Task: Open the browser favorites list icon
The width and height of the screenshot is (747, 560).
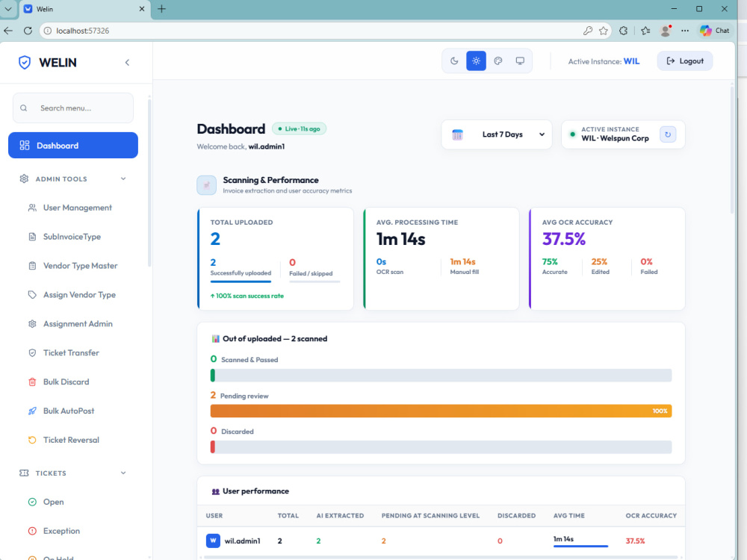Action: [x=645, y=31]
